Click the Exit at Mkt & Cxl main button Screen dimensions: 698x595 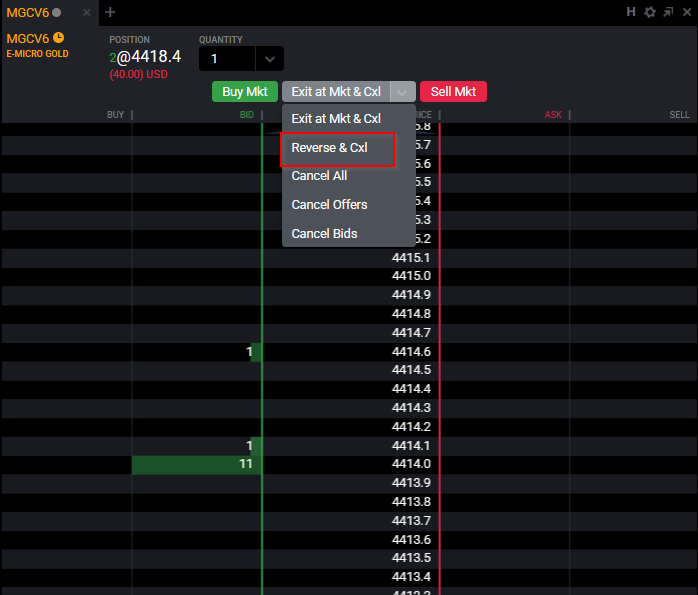pos(336,92)
